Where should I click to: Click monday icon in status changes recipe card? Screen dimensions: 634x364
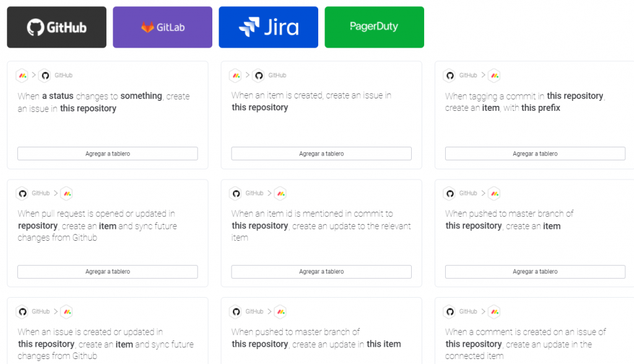22,76
